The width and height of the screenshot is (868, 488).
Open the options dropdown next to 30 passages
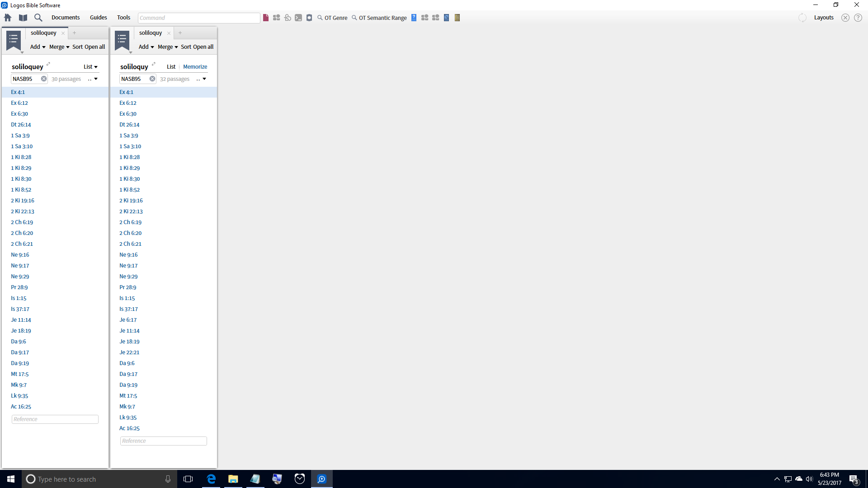[x=93, y=79]
